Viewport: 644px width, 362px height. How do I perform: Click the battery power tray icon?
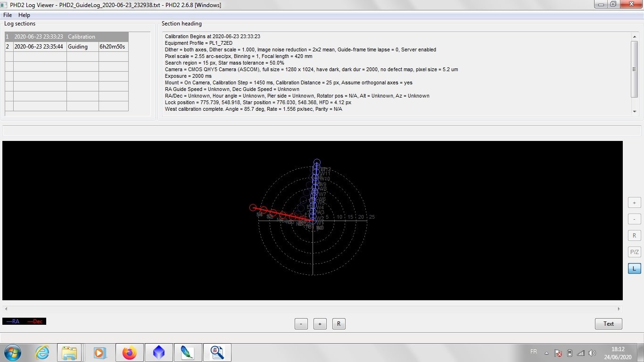570,353
